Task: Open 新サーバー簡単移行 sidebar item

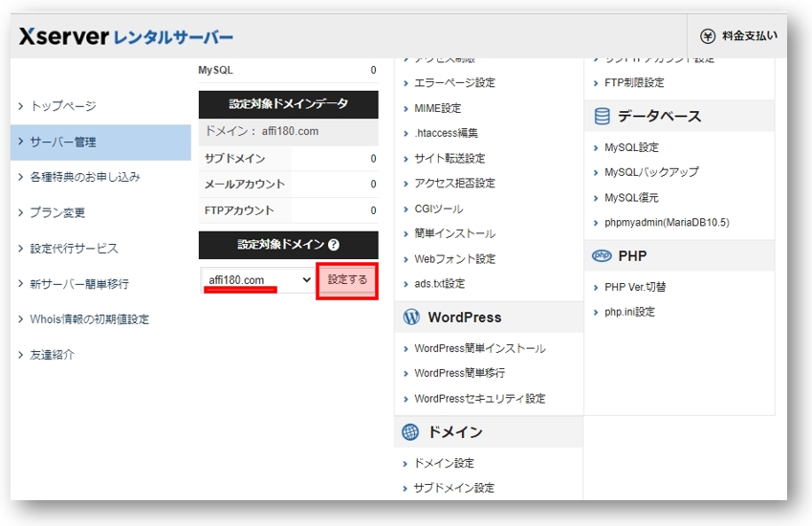Action: coord(79,284)
